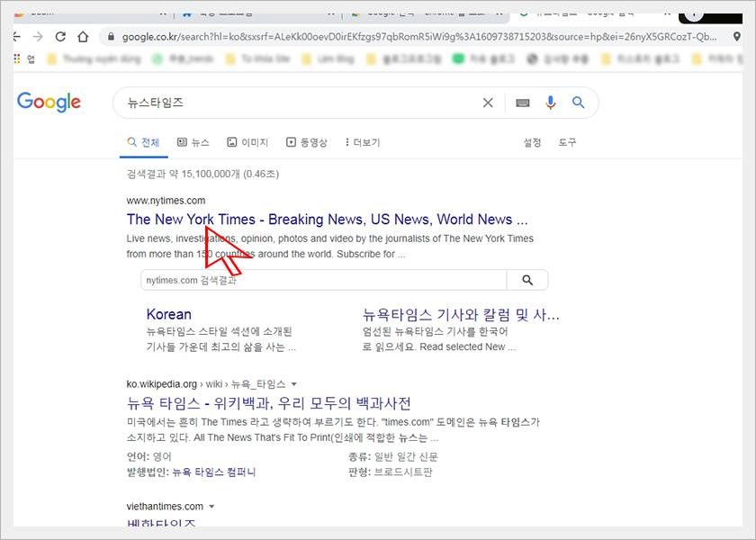Click the browser address bar URL
The image size is (756, 540).
pyautogui.click(x=419, y=37)
